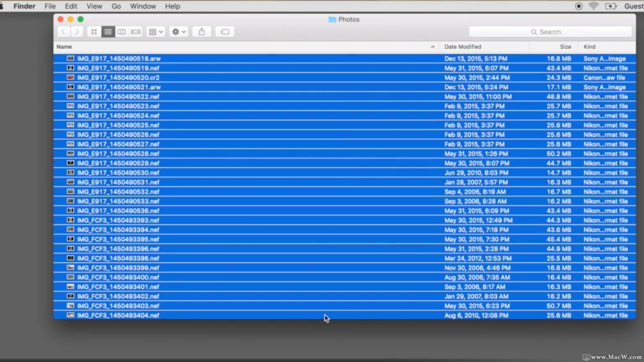
Task: Select file IMG_E917_1450490519.nef
Action: tap(344, 68)
